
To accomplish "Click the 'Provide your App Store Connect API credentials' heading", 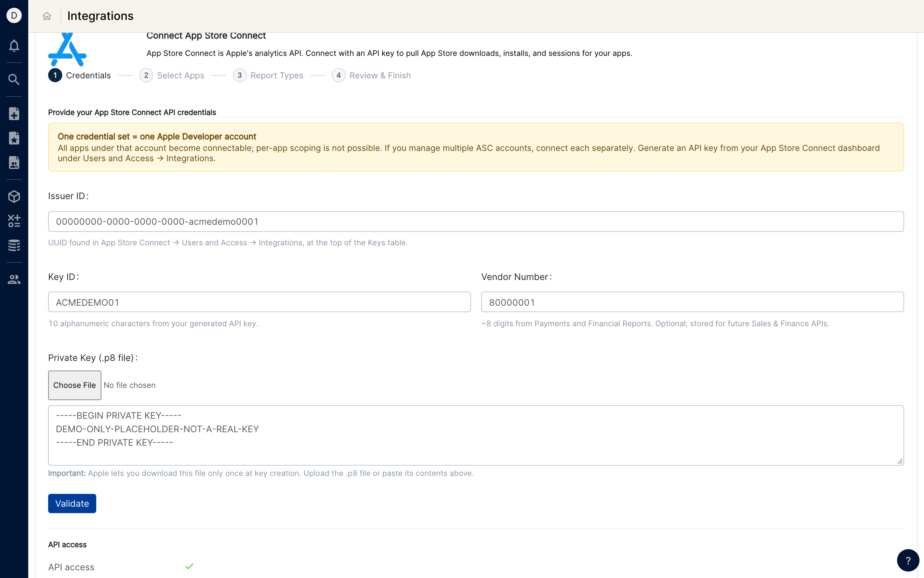I will [132, 112].
